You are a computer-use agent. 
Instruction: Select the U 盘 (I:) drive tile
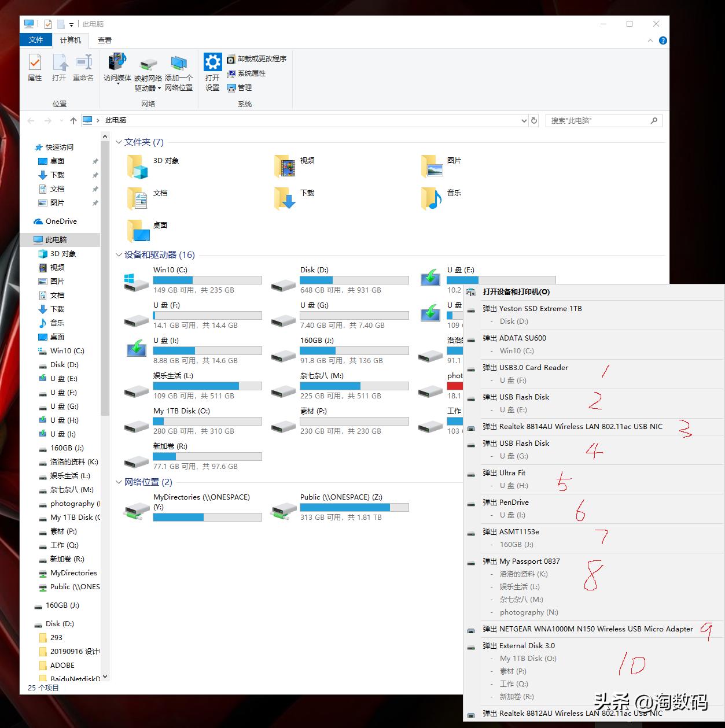[193, 350]
